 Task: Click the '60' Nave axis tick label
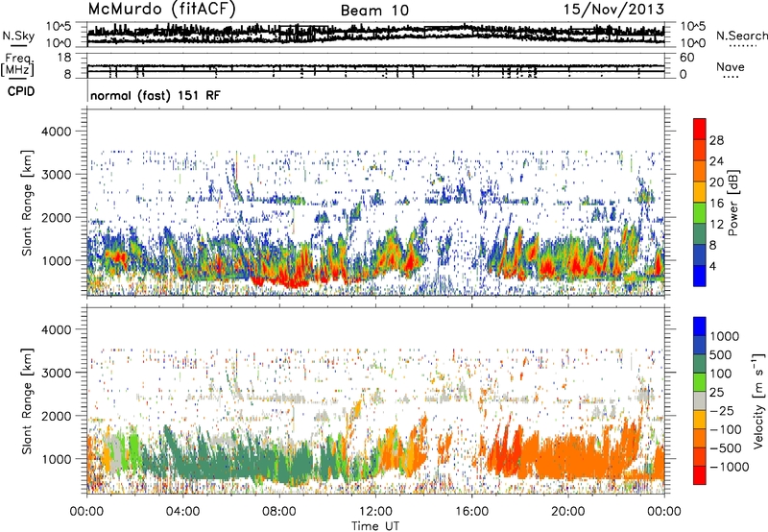(687, 58)
